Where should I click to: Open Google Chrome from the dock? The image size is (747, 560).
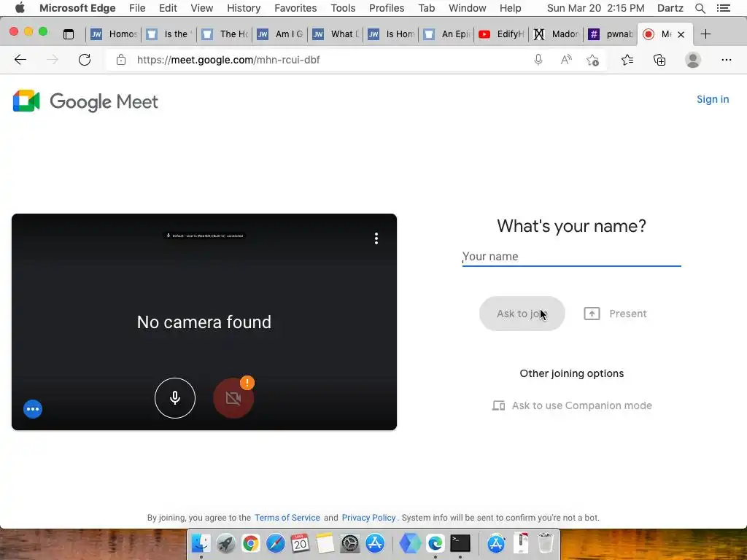click(251, 542)
